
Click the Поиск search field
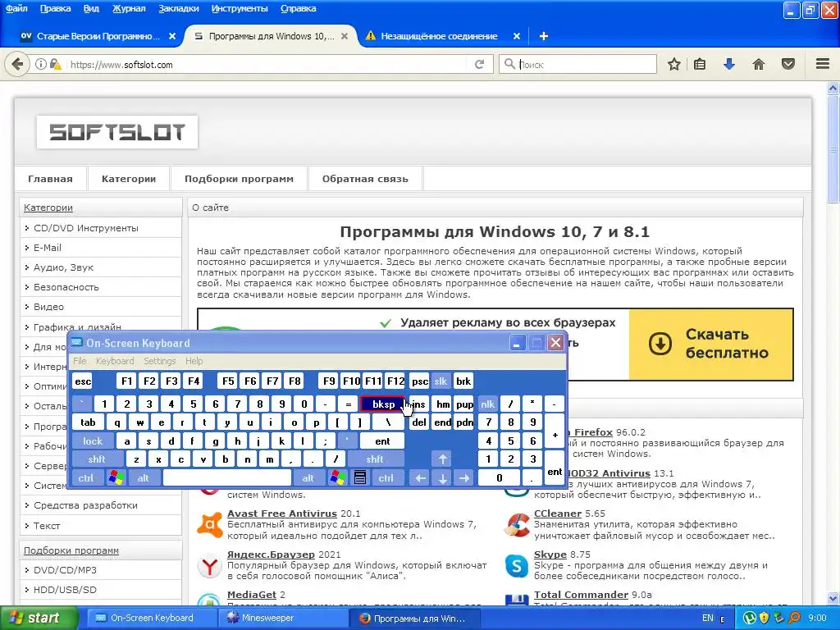(x=577, y=64)
